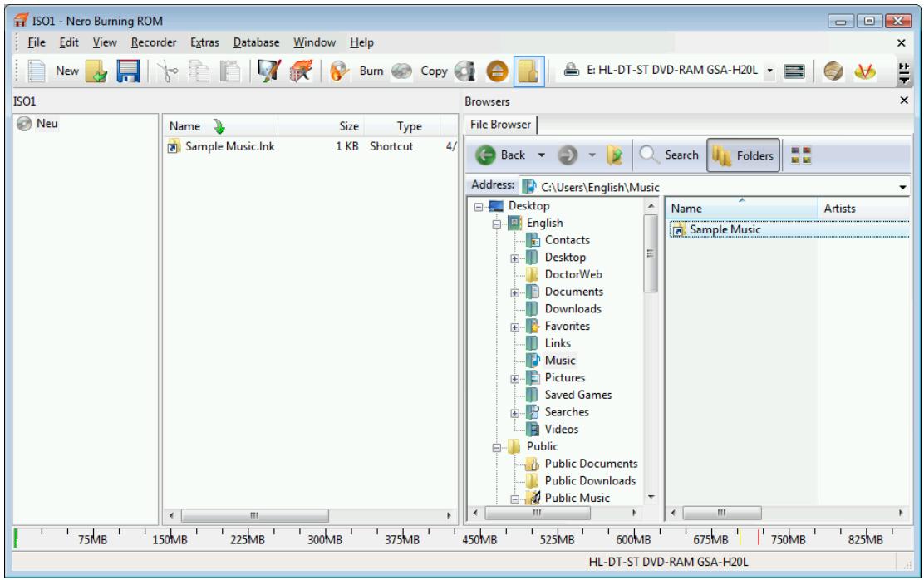Click the Views thumbnail icon

[801, 155]
